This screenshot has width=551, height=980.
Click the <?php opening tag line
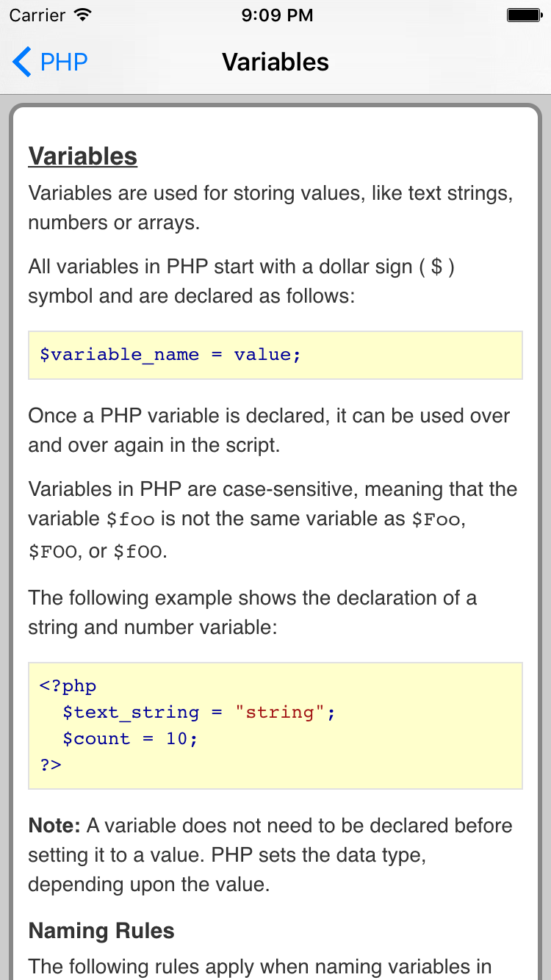(x=68, y=686)
